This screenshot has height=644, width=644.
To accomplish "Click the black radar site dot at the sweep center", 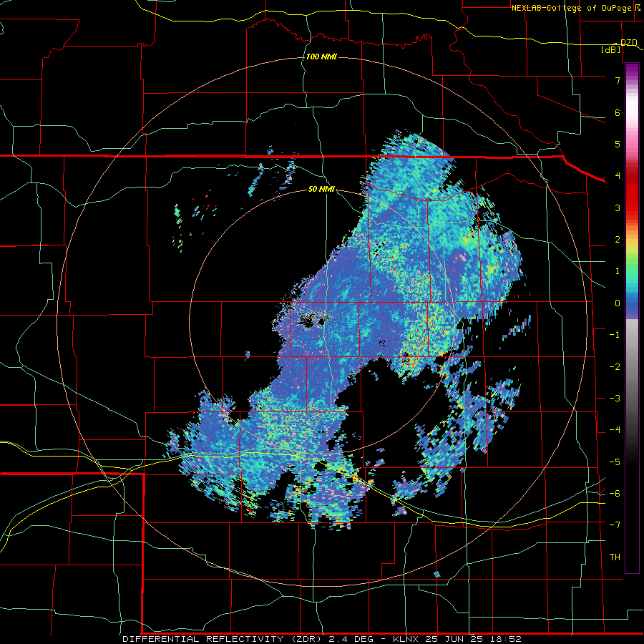I will point(321,322).
